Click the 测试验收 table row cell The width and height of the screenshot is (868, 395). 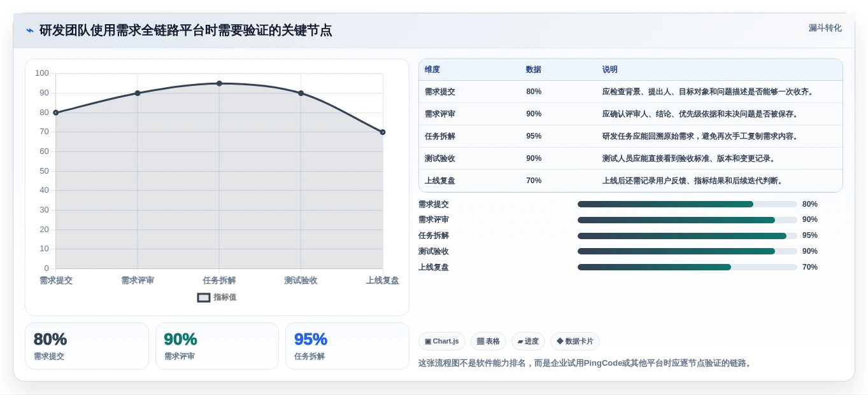click(440, 158)
